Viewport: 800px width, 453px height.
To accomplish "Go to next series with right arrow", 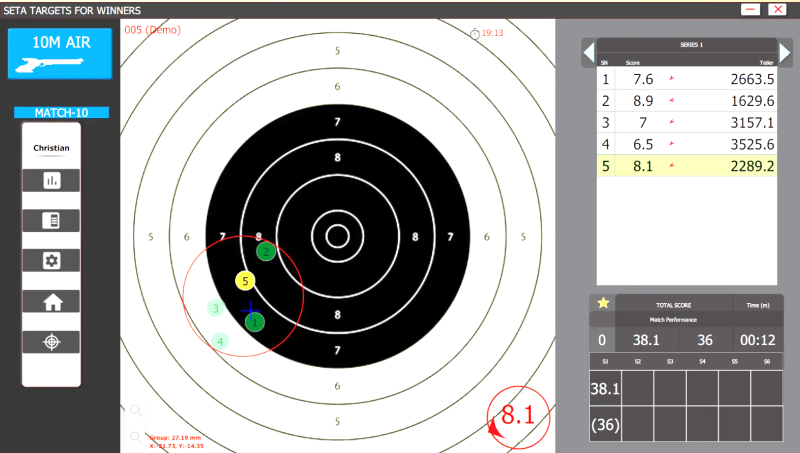I will tap(785, 52).
